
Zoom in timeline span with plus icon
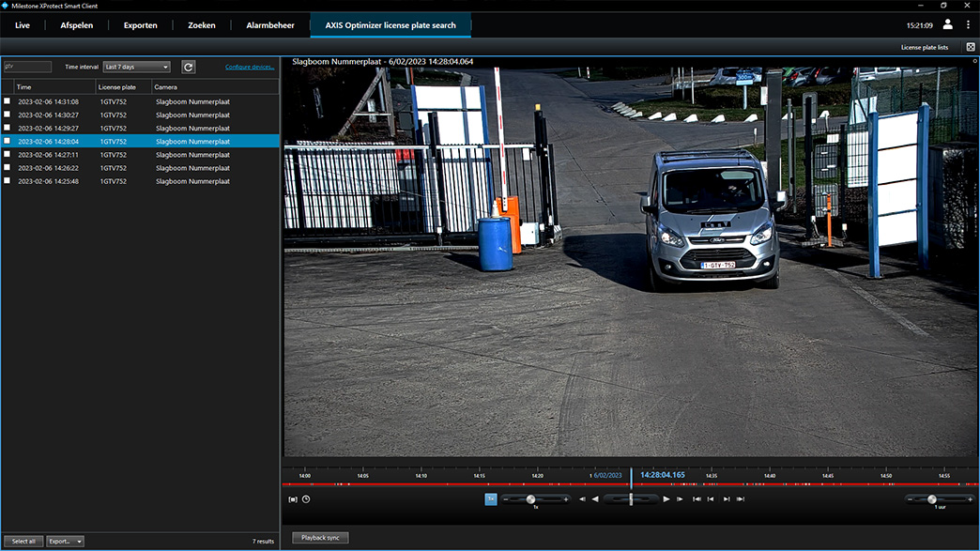point(970,499)
